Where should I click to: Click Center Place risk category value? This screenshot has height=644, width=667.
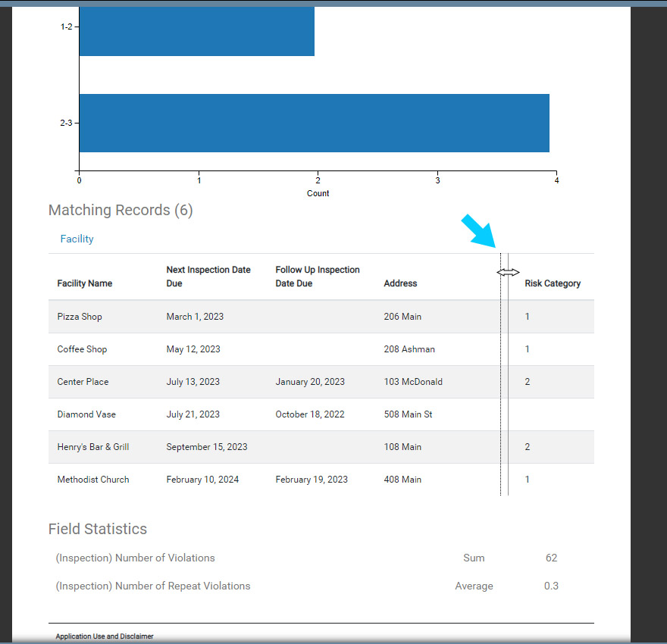click(x=528, y=382)
